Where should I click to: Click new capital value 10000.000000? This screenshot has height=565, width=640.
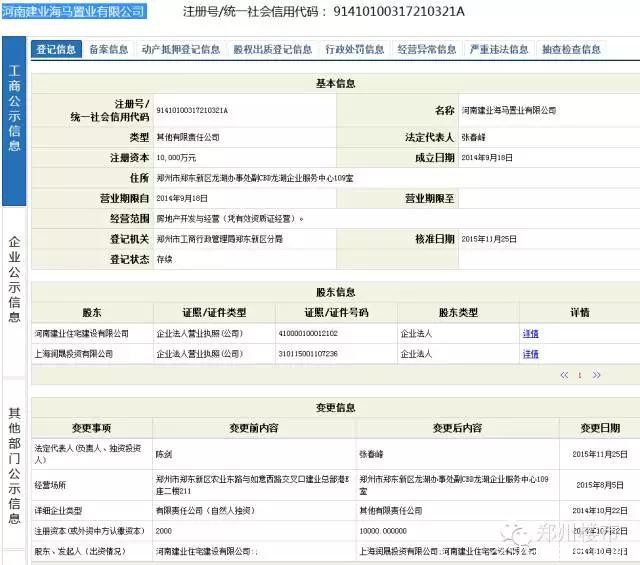coord(383,531)
